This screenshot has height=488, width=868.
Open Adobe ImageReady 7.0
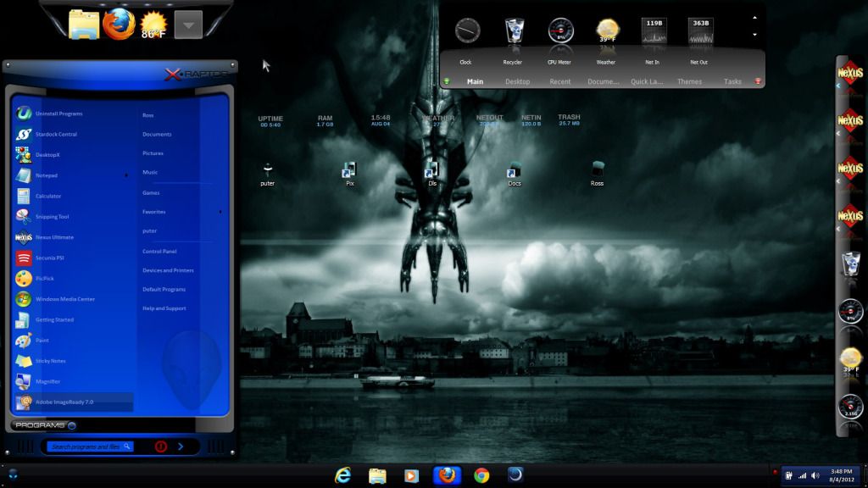pos(73,402)
